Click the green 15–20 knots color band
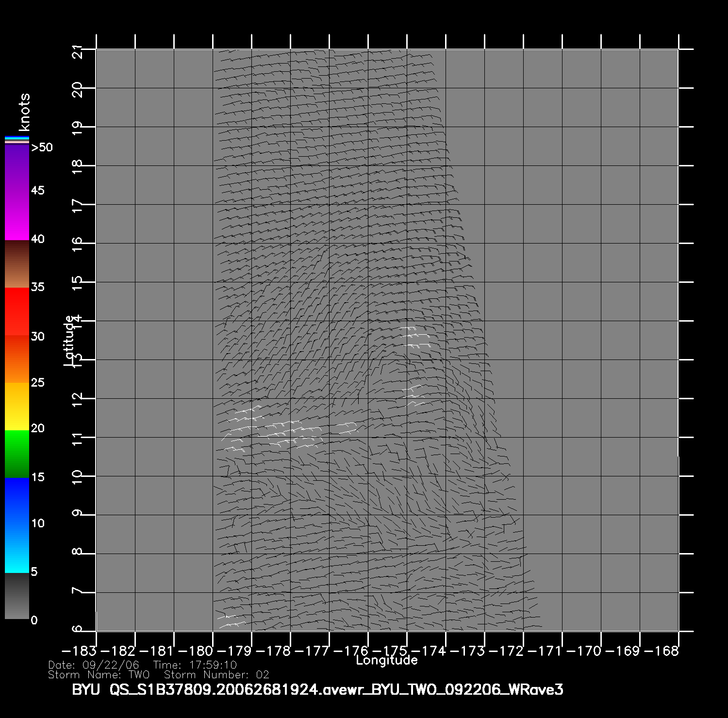Screen dimensions: 728x718 [x=17, y=454]
